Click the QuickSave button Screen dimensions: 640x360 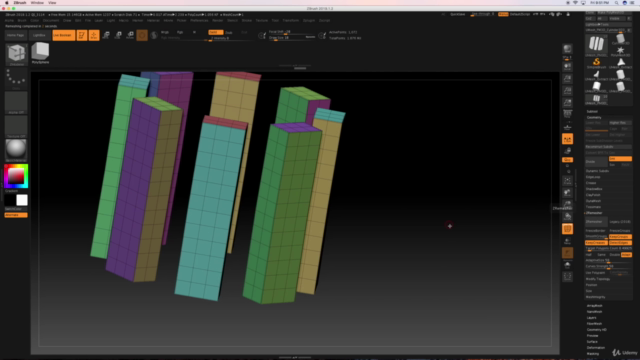457,14
